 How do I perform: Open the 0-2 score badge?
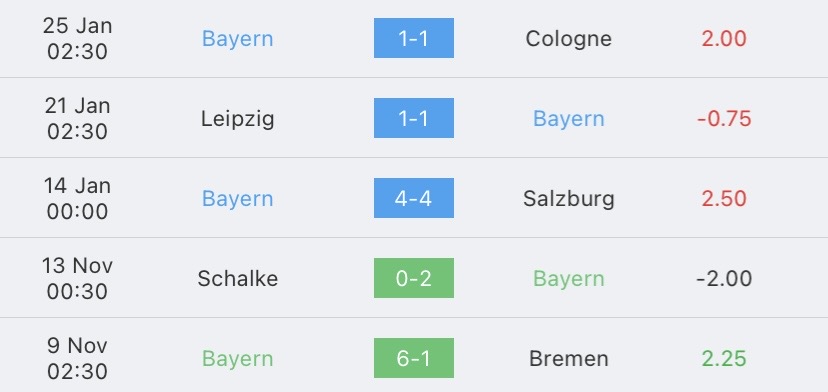coord(413,278)
